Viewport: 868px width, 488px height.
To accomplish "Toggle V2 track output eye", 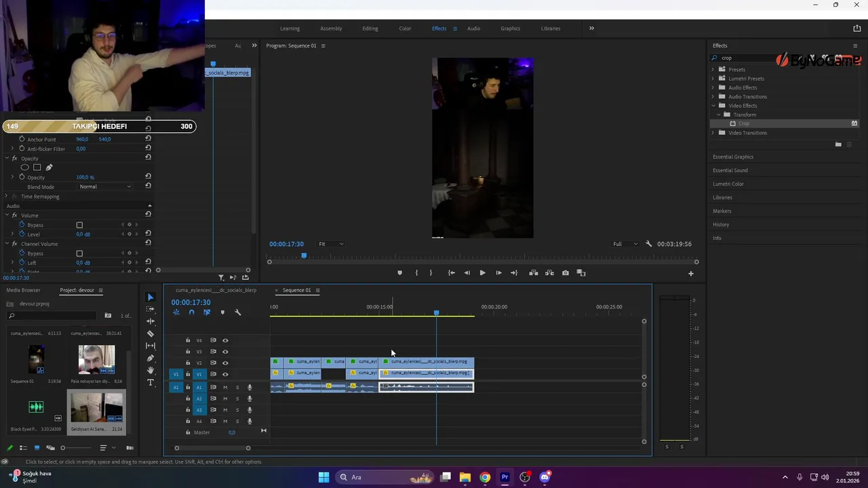I will point(225,363).
